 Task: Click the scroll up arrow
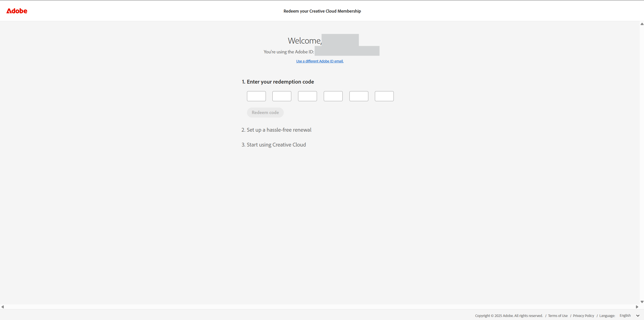[642, 24]
